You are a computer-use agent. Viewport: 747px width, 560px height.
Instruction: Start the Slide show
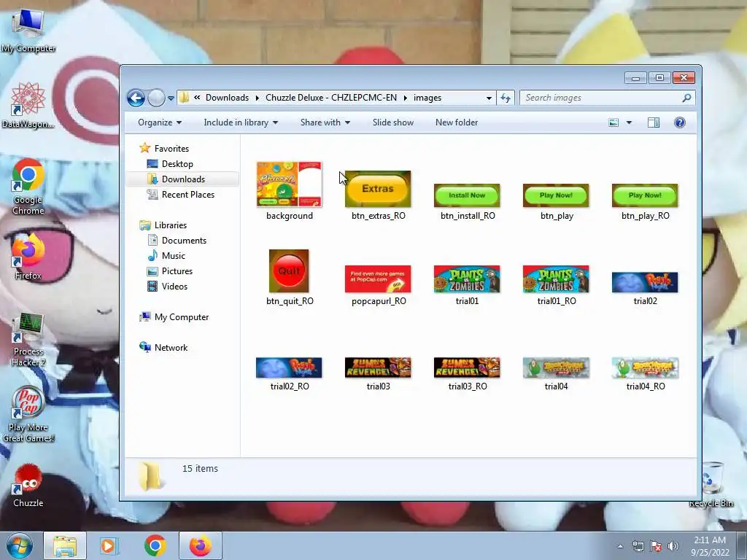pyautogui.click(x=393, y=122)
